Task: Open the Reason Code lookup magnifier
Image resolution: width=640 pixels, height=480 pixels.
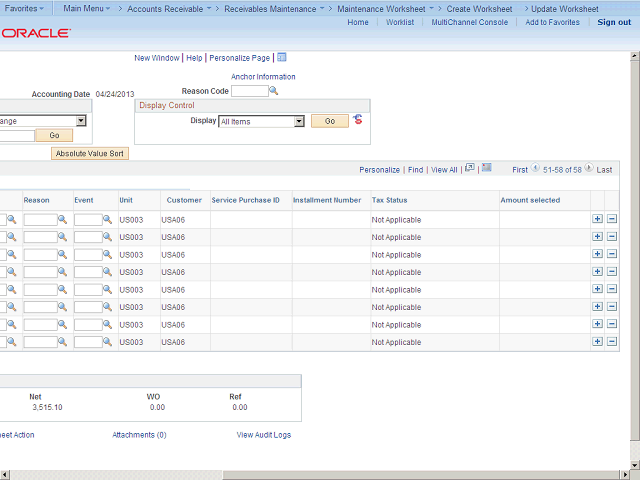Action: pyautogui.click(x=274, y=91)
